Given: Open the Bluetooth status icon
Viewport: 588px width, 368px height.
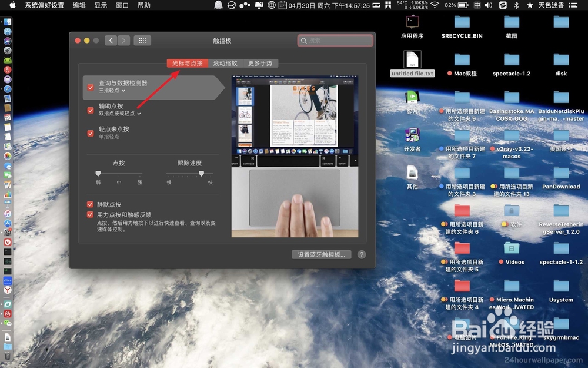Looking at the screenshot, I should click(x=515, y=6).
